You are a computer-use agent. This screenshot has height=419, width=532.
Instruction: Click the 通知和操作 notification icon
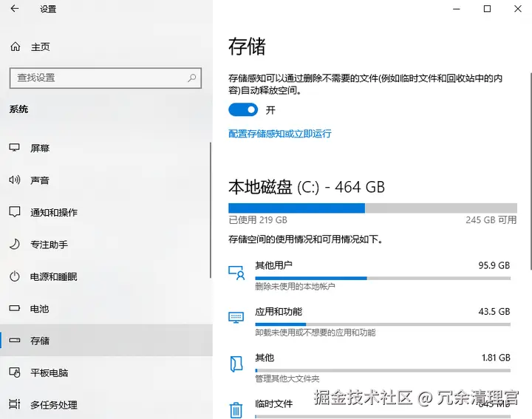pyautogui.click(x=15, y=211)
